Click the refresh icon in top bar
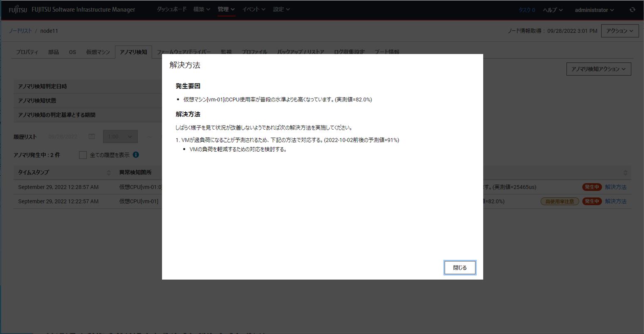Image resolution: width=644 pixels, height=334 pixels. 632,10
